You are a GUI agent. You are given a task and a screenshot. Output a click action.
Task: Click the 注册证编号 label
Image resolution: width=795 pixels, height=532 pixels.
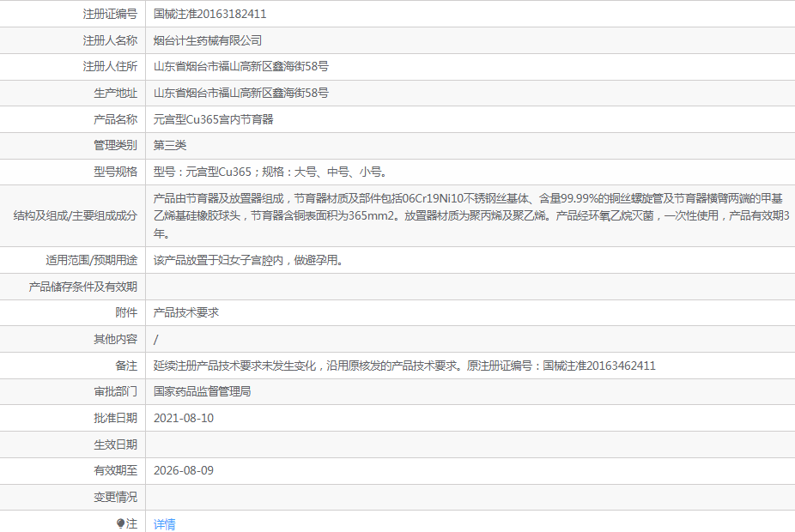click(x=110, y=14)
